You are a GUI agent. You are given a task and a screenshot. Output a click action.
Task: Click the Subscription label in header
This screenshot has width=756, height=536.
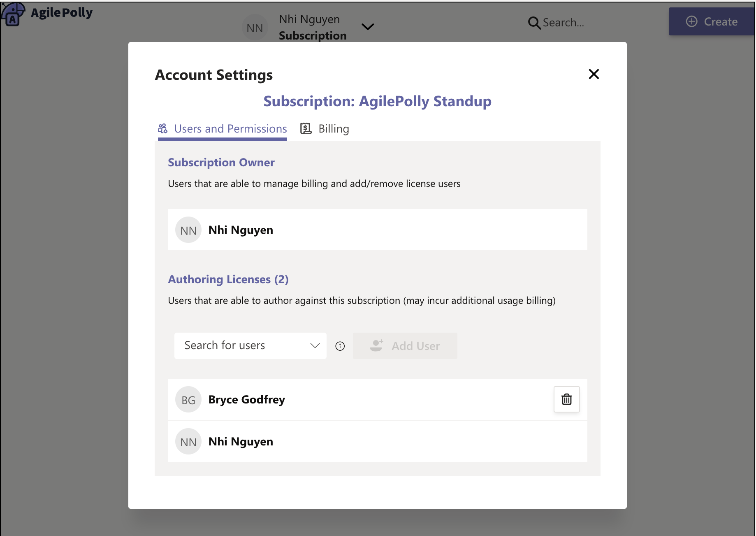pyautogui.click(x=313, y=36)
